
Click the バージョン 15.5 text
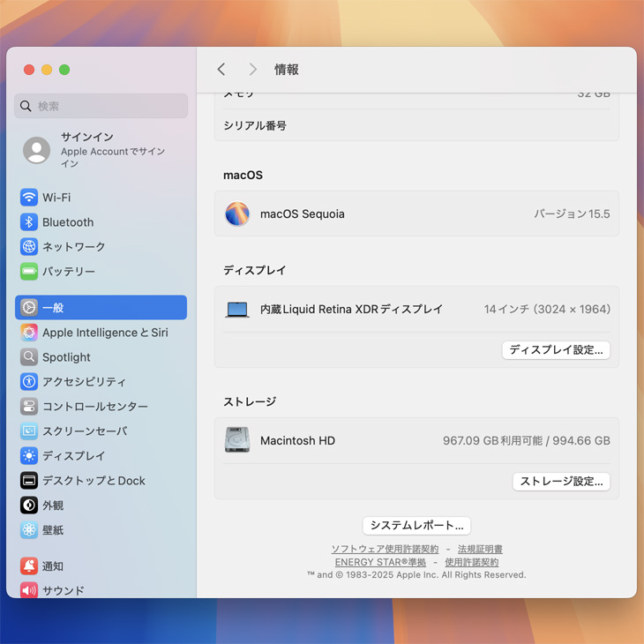point(572,213)
